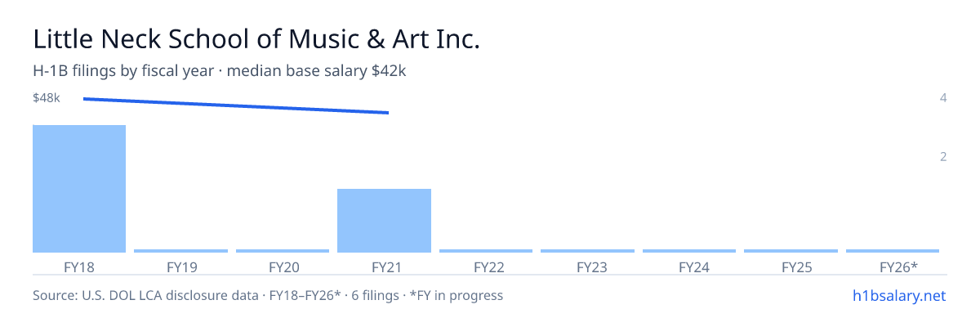Click the right axis value 4

(943, 98)
